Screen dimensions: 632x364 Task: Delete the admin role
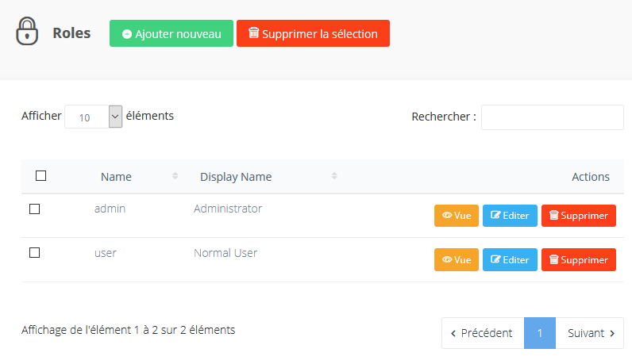pos(579,216)
